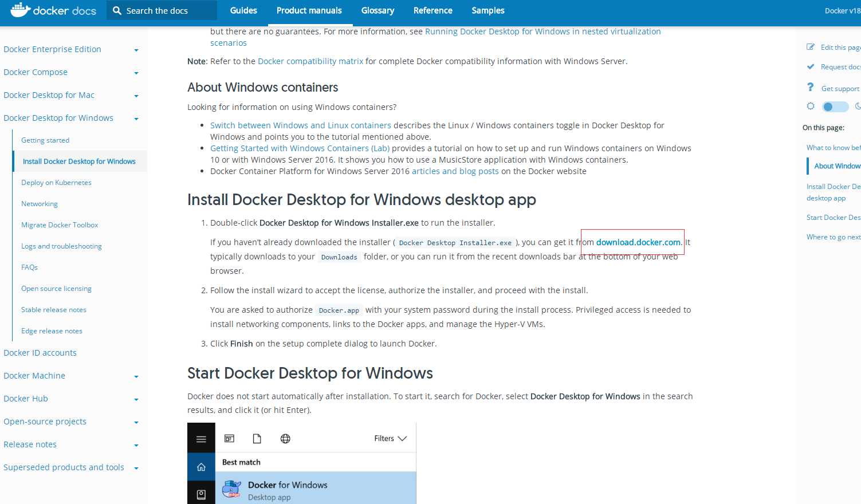Open the download.docker.com link
This screenshot has height=504, width=861.
(638, 242)
